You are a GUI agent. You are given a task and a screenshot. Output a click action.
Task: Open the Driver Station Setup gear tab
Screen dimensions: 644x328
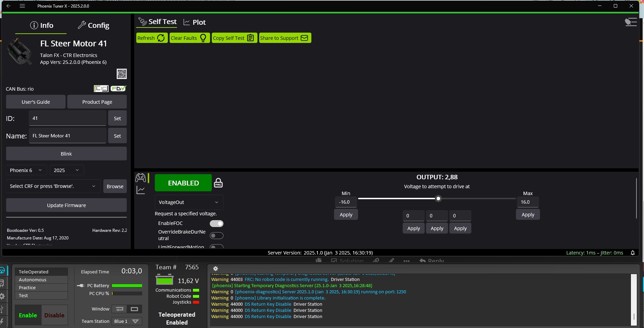point(2,296)
